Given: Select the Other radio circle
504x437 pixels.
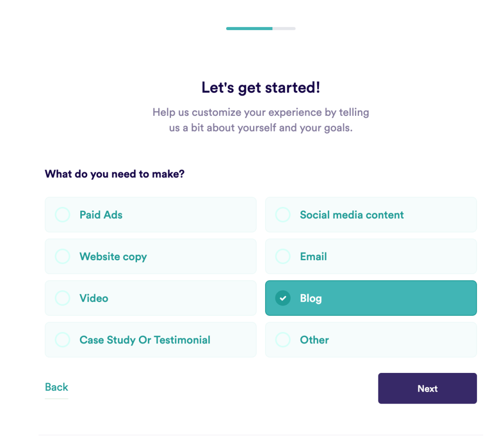Looking at the screenshot, I should 283,340.
